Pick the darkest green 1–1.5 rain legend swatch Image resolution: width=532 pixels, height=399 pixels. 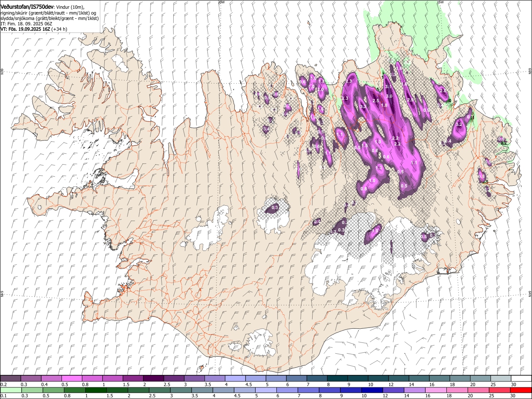[x=96, y=390]
